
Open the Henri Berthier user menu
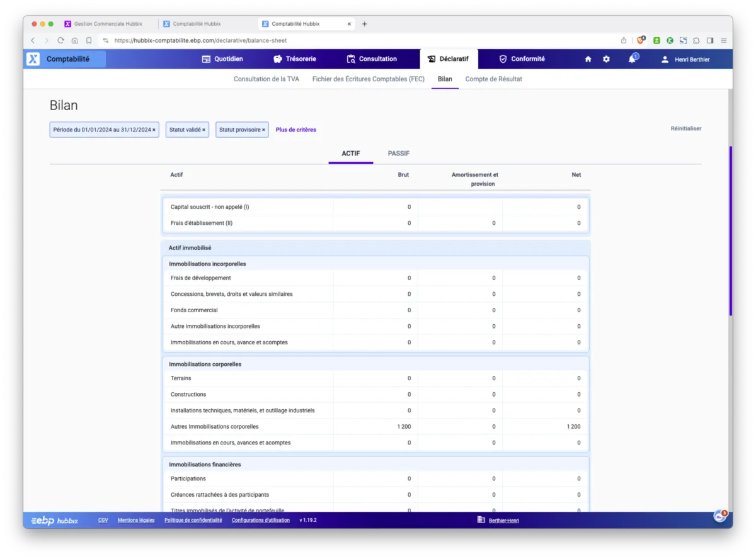click(x=685, y=59)
